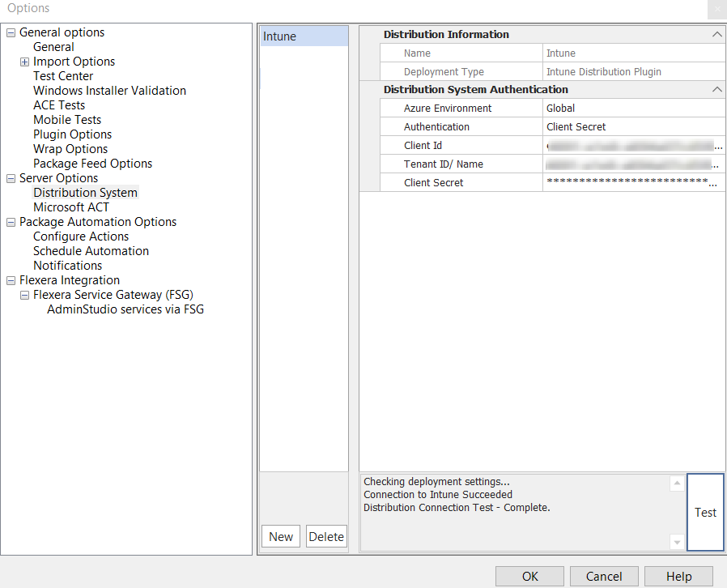Collapse the Flexera Integration branch
Image resolution: width=727 pixels, height=588 pixels.
11,280
